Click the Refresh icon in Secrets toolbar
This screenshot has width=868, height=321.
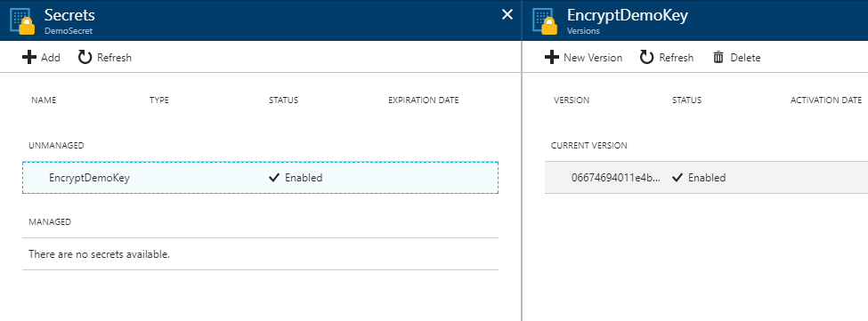[x=85, y=58]
